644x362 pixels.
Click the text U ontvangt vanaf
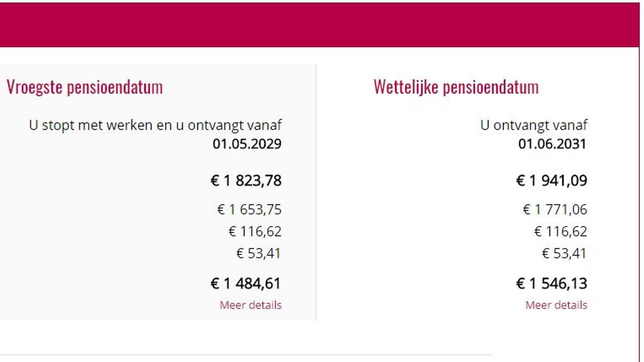[x=534, y=126]
